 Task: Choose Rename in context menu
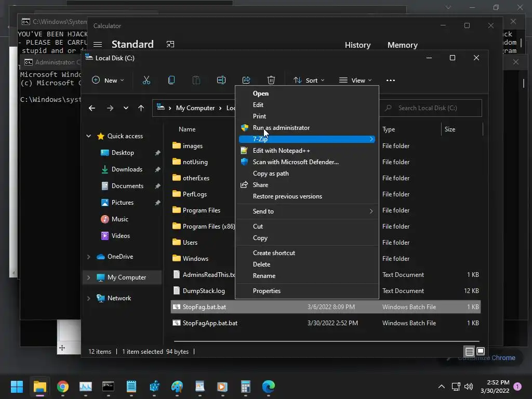(307, 276)
